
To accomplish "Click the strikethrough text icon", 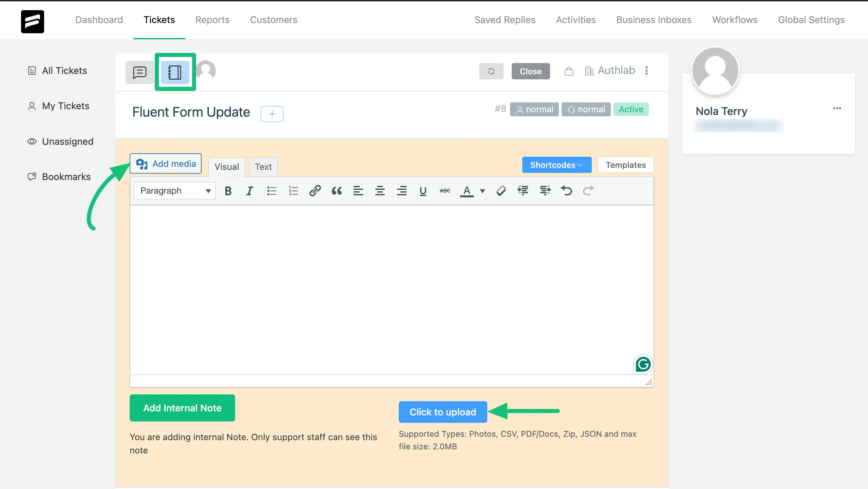I will pyautogui.click(x=445, y=191).
